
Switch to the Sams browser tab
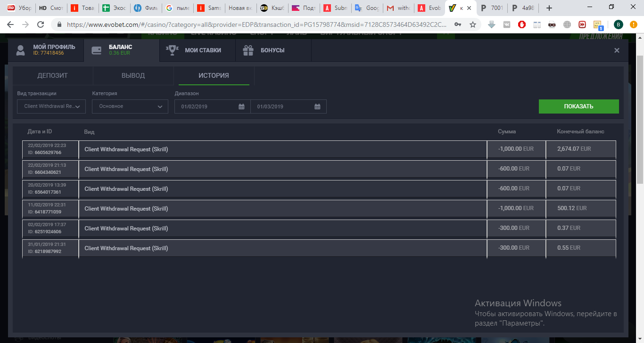208,8
